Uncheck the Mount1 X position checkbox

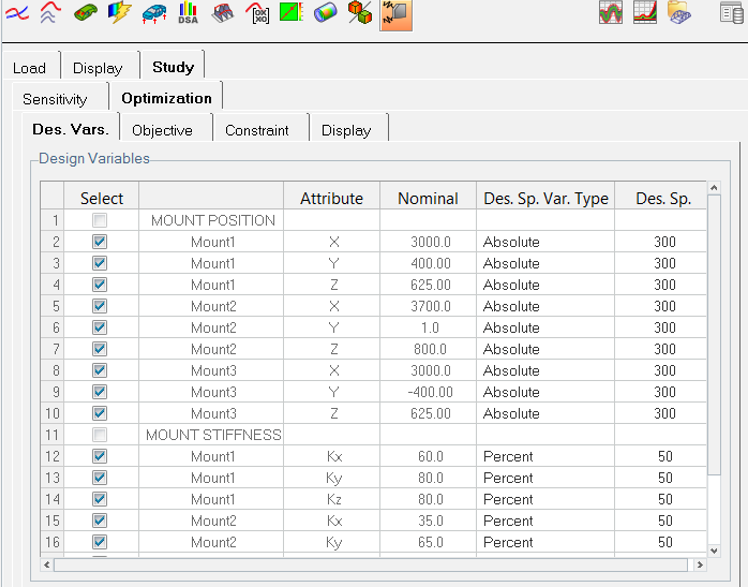tap(100, 242)
